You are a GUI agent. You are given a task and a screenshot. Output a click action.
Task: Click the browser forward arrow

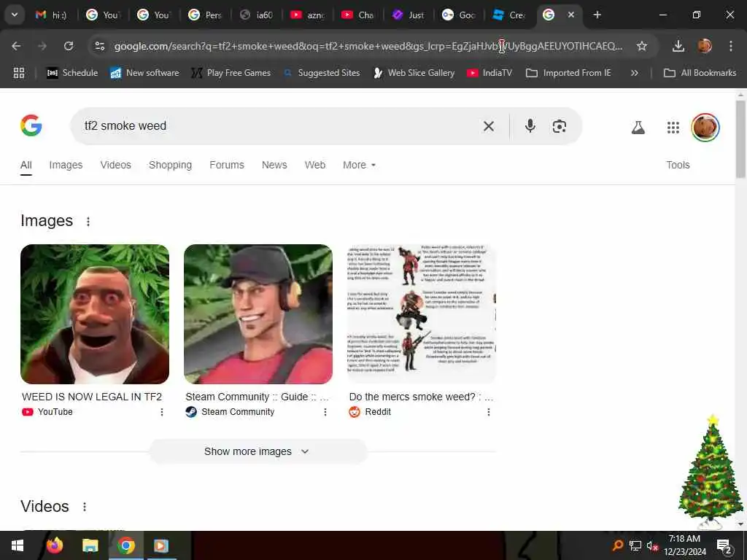[42, 46]
